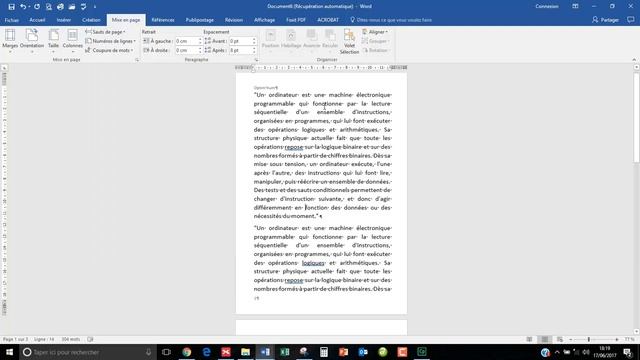Screen dimensions: 640x360
Task: Redo the last action
Action: [37, 7]
